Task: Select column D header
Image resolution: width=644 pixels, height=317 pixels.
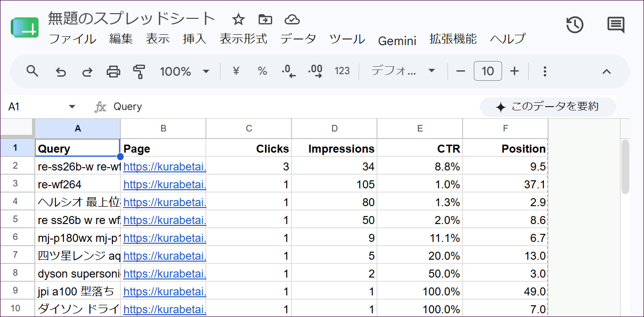Action: point(334,128)
